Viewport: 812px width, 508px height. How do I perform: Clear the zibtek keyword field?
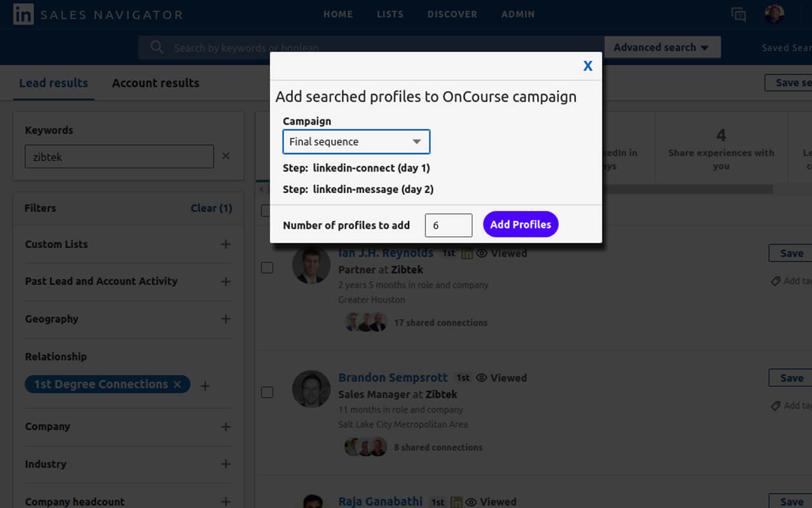226,156
